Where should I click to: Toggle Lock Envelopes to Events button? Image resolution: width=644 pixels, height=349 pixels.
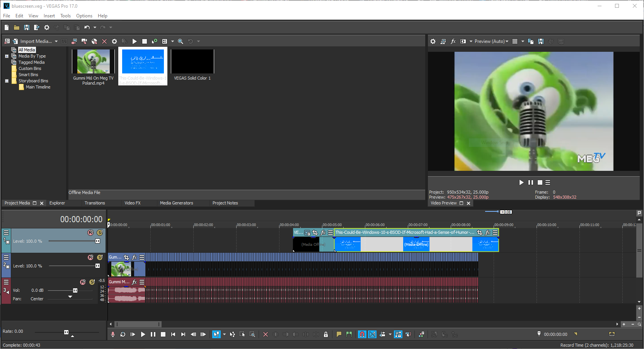coord(398,334)
